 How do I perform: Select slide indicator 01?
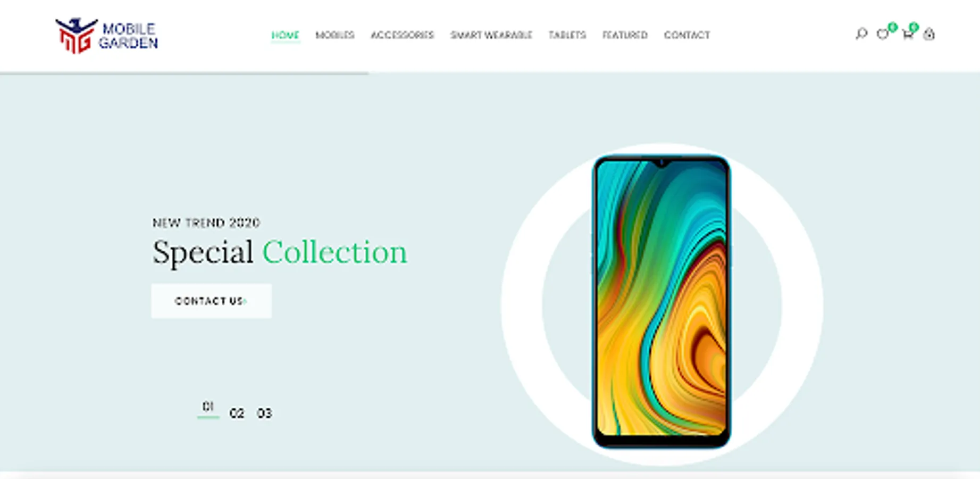click(208, 408)
